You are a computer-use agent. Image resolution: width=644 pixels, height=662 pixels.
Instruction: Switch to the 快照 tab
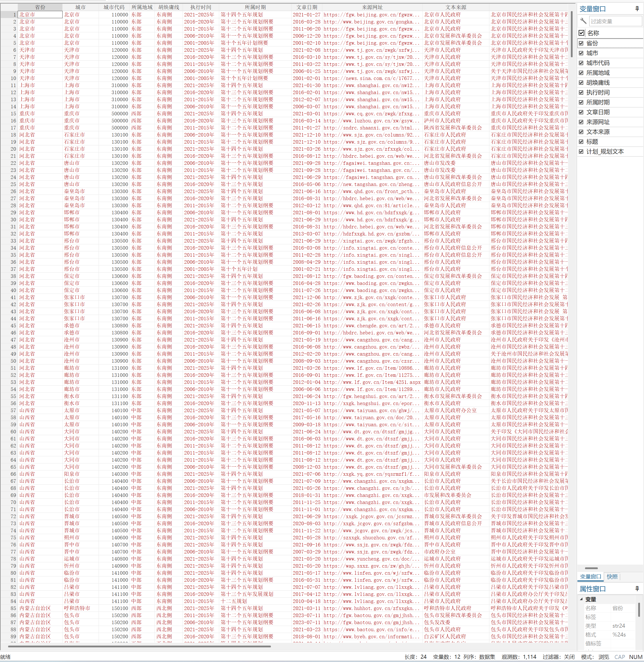612,576
